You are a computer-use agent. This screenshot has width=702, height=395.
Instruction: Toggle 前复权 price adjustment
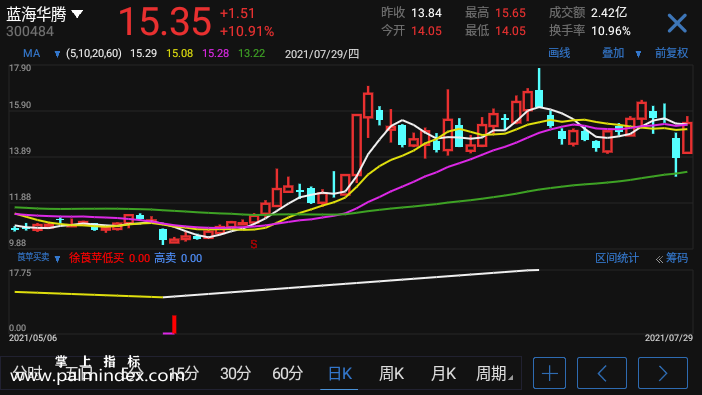tap(672, 53)
